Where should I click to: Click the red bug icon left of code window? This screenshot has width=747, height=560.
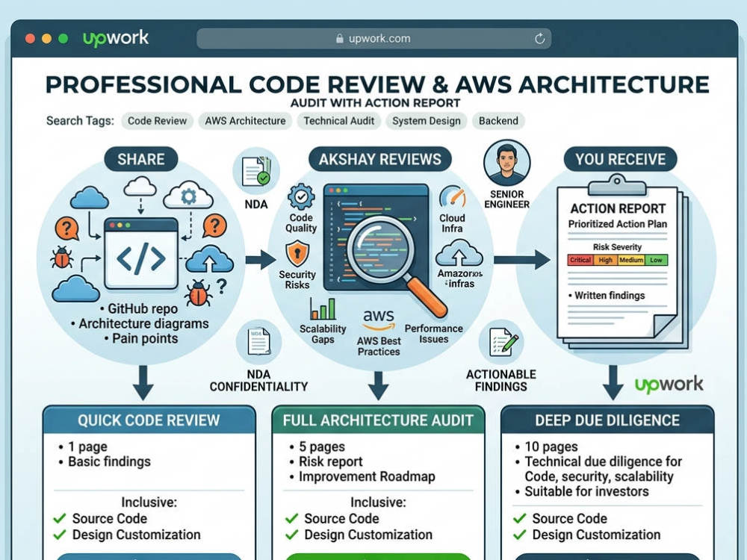62,257
